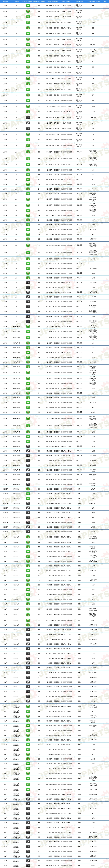Click the Lata produkcji column header

(x=53, y=1)
